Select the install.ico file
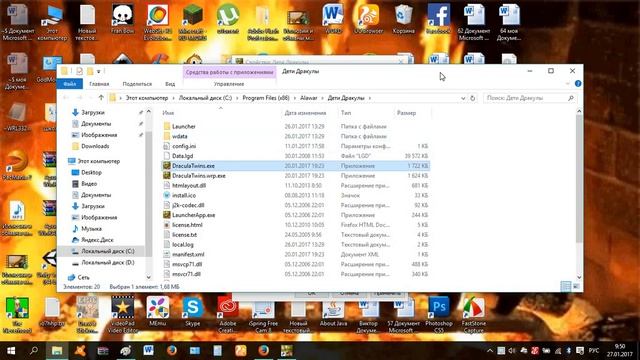The height and width of the screenshot is (360, 640). [x=184, y=196]
